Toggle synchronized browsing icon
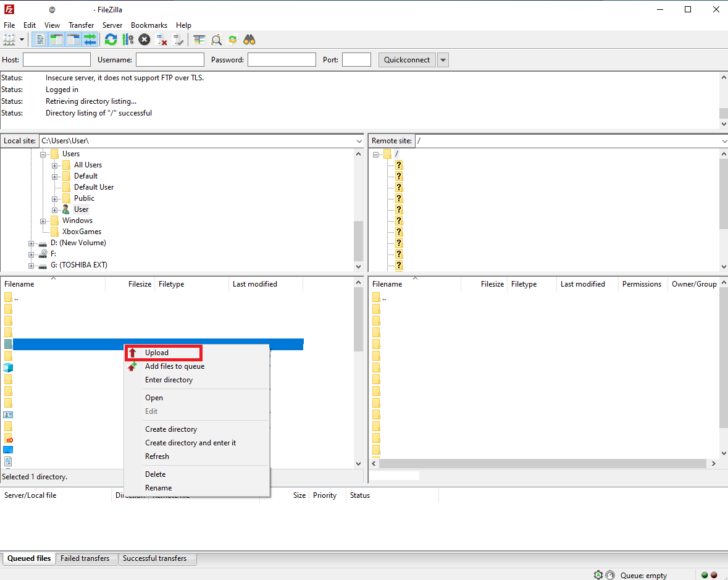The width and height of the screenshot is (728, 580). tap(233, 40)
